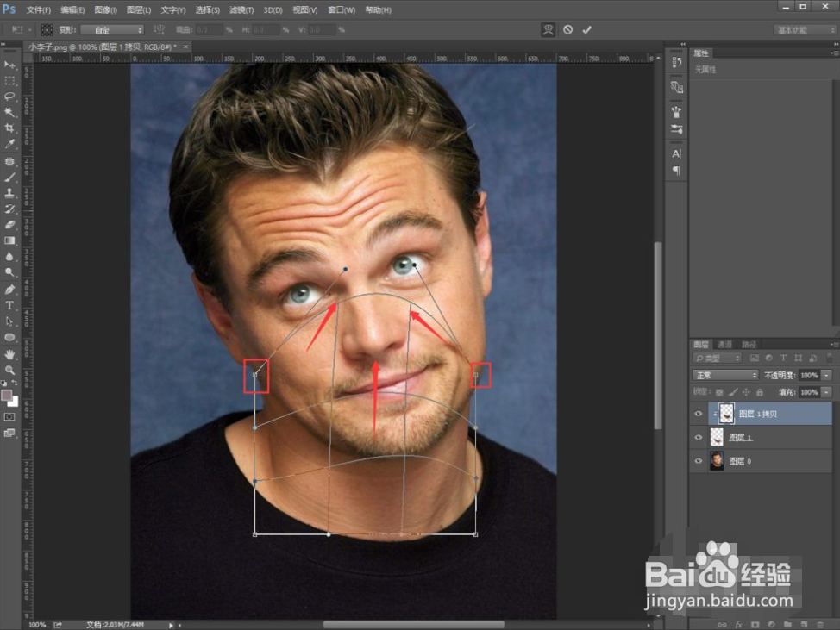
Task: Select the Lasso tool
Action: tap(9, 97)
